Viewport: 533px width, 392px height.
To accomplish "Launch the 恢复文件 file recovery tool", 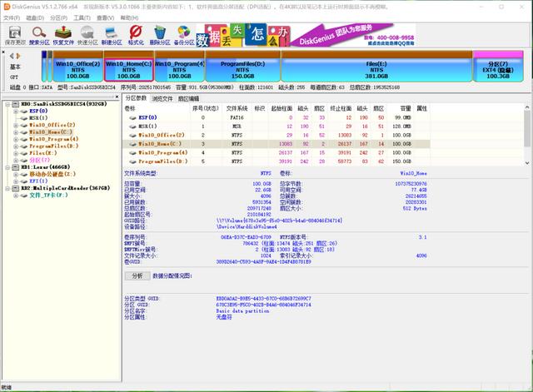I will [x=63, y=34].
